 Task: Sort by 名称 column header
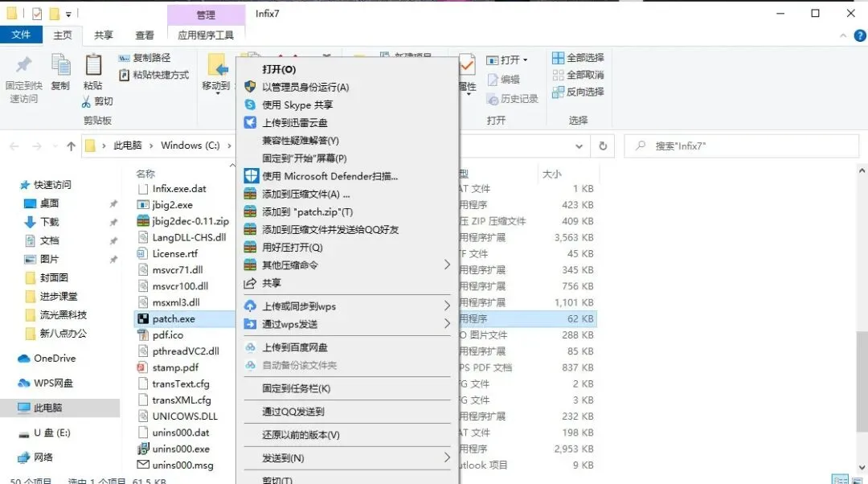pyautogui.click(x=145, y=174)
